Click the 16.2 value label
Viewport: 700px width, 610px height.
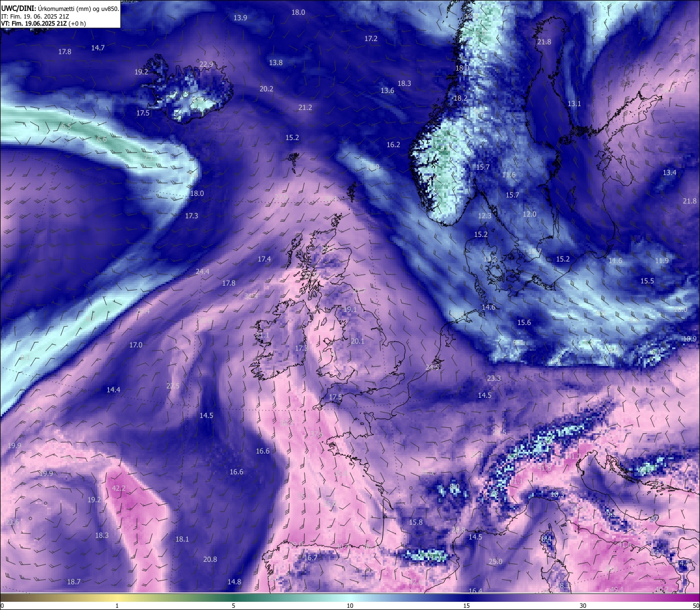tap(393, 144)
